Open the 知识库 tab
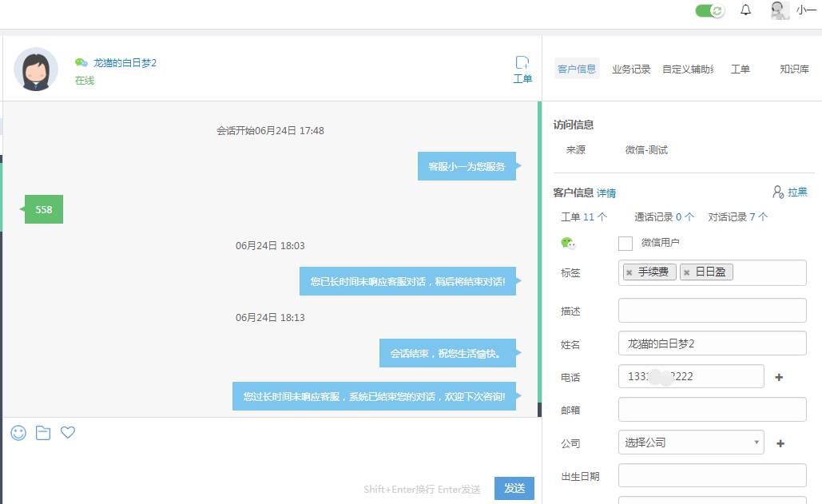 794,69
